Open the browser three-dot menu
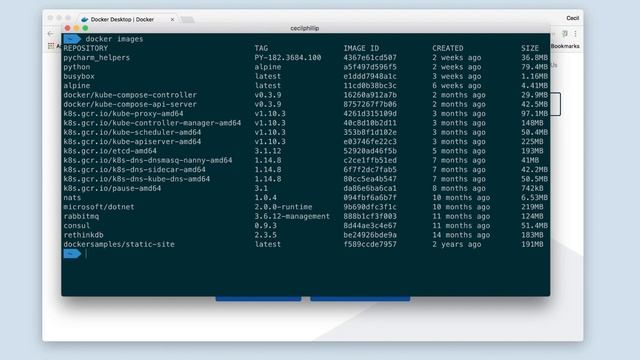Image resolution: width=640 pixels, height=360 pixels. 575,34
